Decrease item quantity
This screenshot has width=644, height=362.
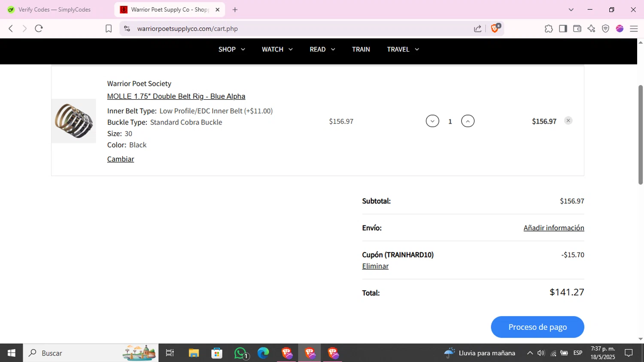(432, 121)
